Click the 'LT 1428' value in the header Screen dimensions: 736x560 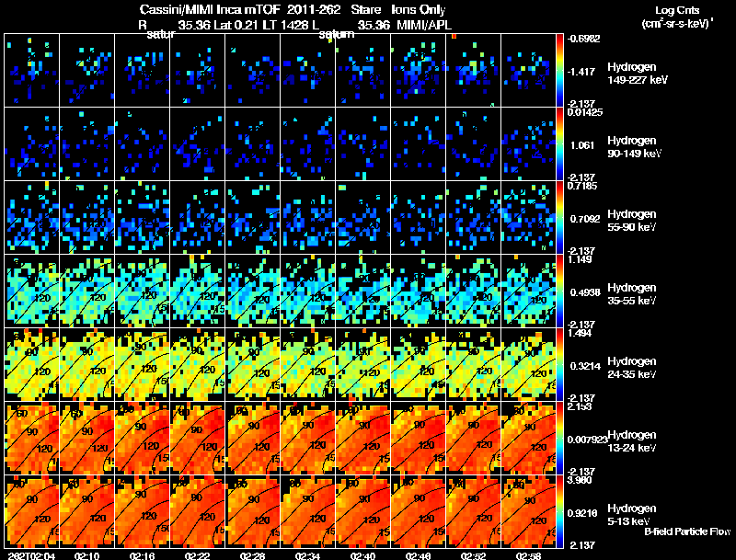pos(285,25)
